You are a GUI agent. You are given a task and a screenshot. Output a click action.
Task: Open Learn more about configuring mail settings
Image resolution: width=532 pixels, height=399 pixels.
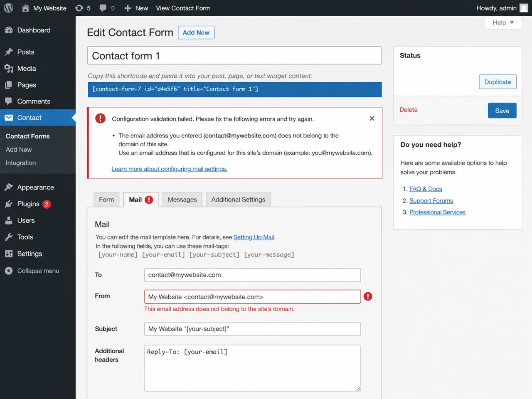click(x=169, y=169)
